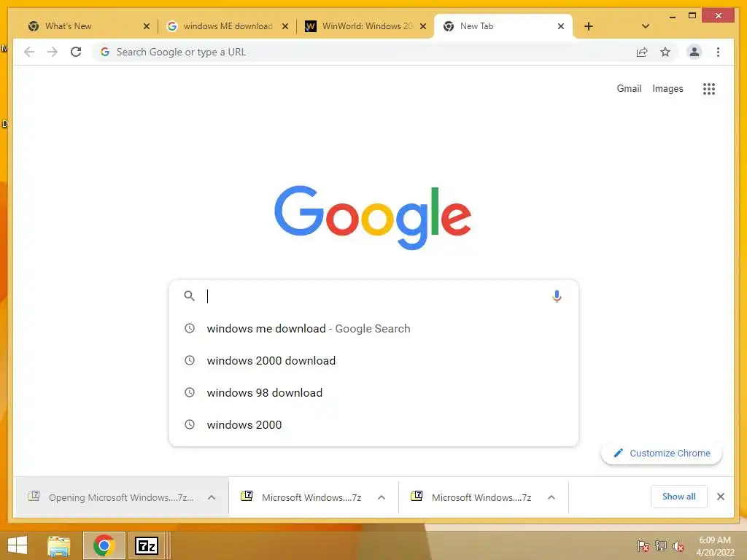
Task: Open the Chrome three-dot menu
Action: pos(718,52)
